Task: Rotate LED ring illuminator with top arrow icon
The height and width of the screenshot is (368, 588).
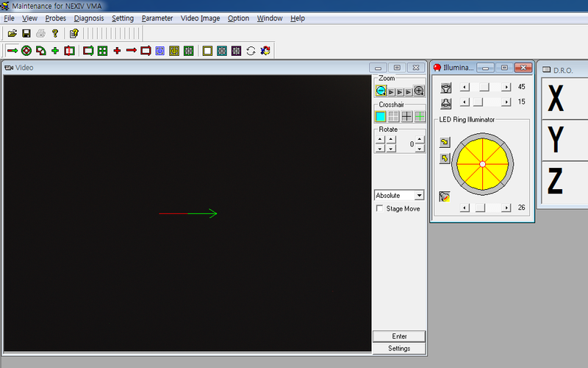Action: pyautogui.click(x=445, y=142)
